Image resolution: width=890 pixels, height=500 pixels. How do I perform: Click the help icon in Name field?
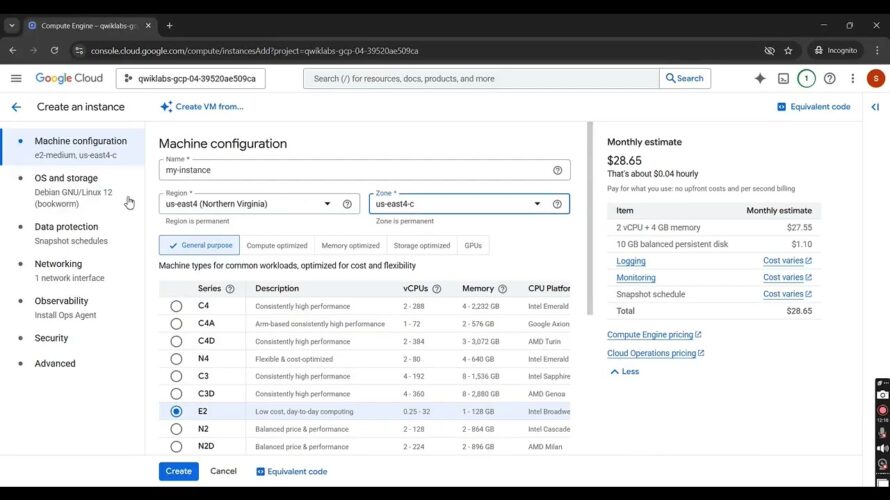tap(557, 170)
